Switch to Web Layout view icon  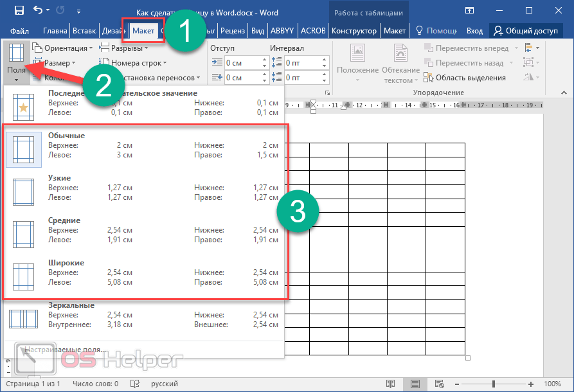[x=442, y=384]
